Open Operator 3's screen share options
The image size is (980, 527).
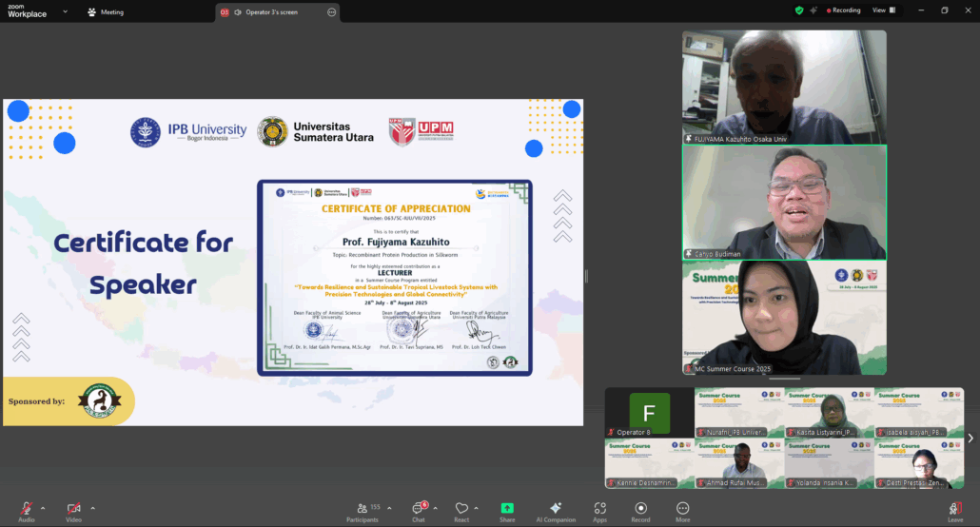click(x=331, y=12)
